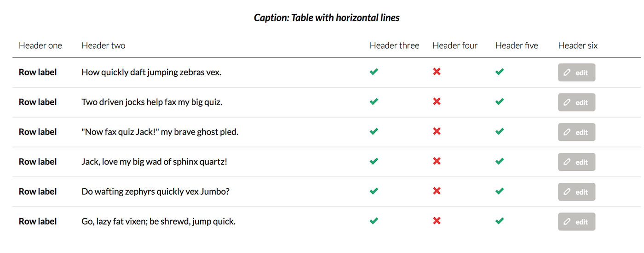
Task: Click the green checkmark under Header three in the zebras row
Action: tap(374, 72)
